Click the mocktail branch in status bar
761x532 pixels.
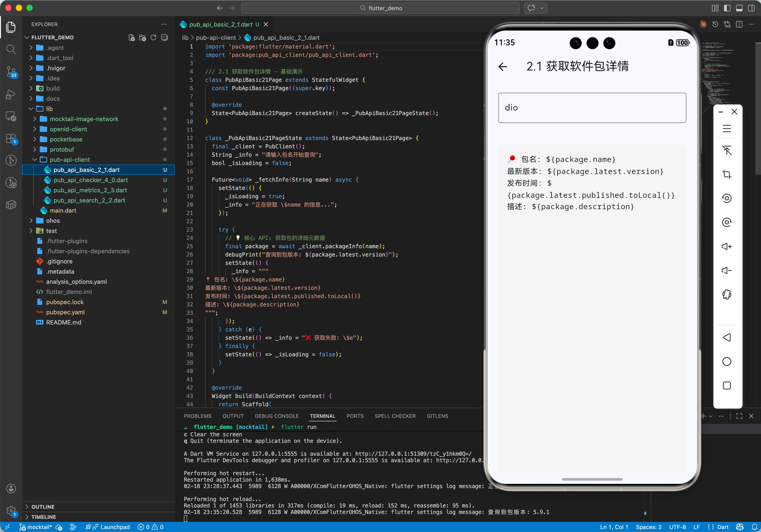coord(36,527)
